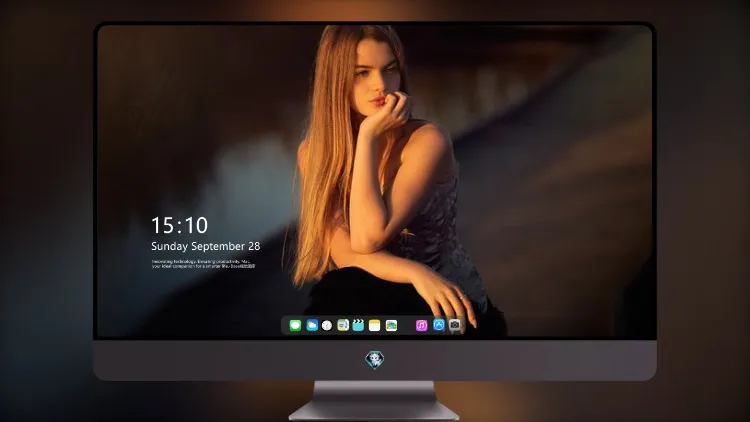750x422 pixels.
Task: Open the Clock app icon in dock
Action: (327, 325)
